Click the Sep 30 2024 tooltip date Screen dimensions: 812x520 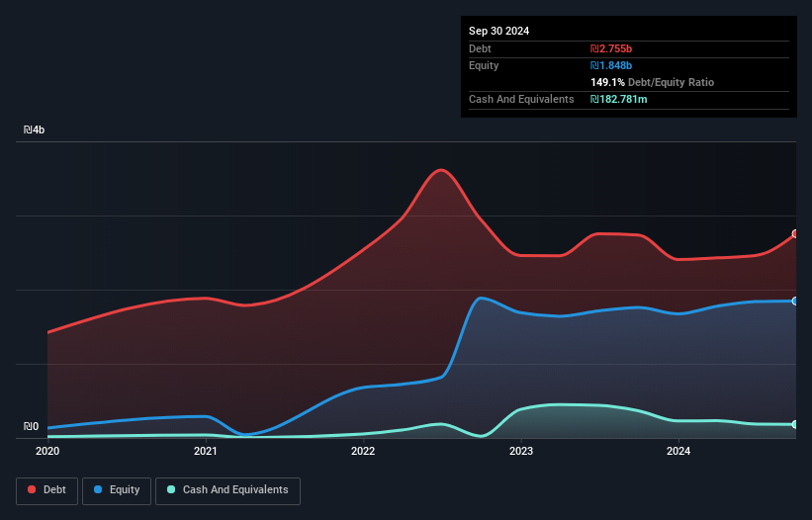coord(498,31)
